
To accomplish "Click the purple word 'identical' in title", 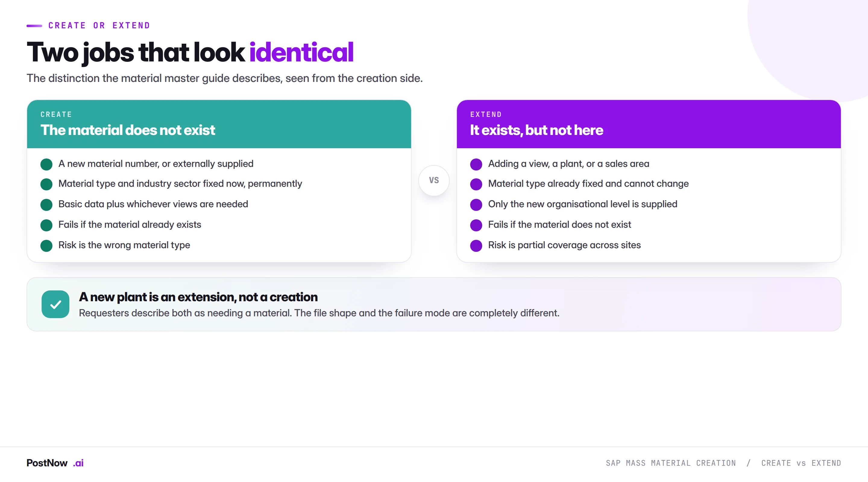I will [x=302, y=52].
